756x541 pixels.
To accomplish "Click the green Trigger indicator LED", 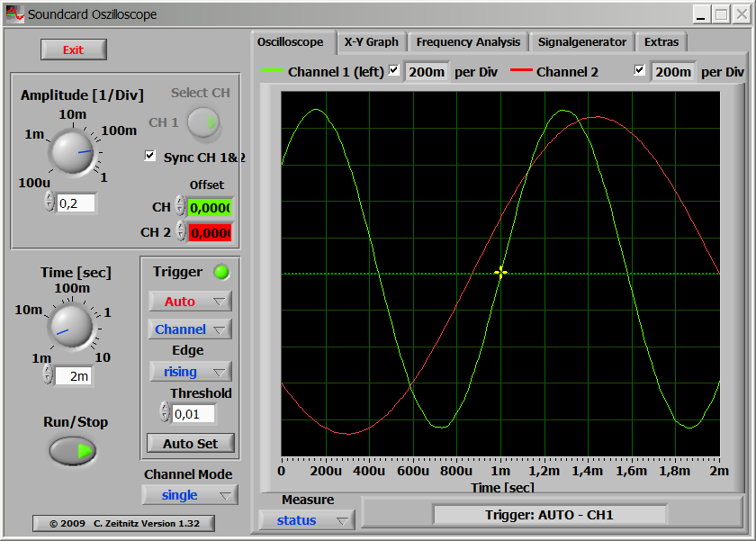I will point(221,272).
